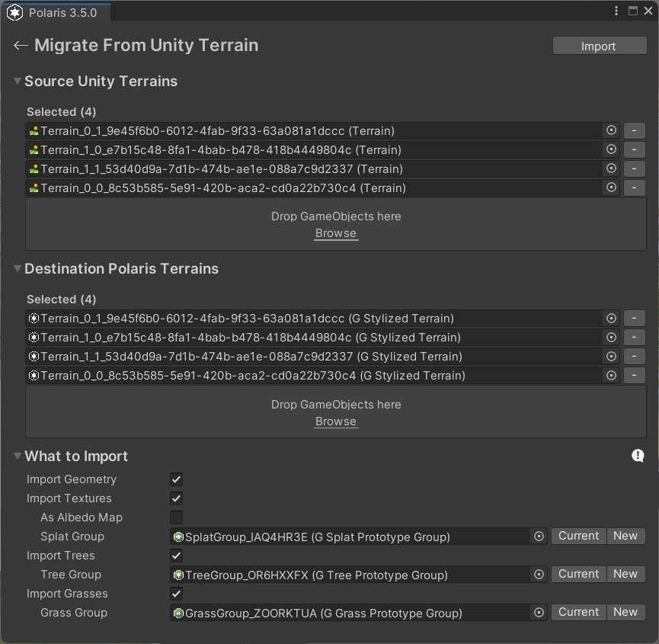This screenshot has width=659, height=644.
Task: Click the TreeGroup_OR6HXXFX object field
Action: click(x=359, y=575)
